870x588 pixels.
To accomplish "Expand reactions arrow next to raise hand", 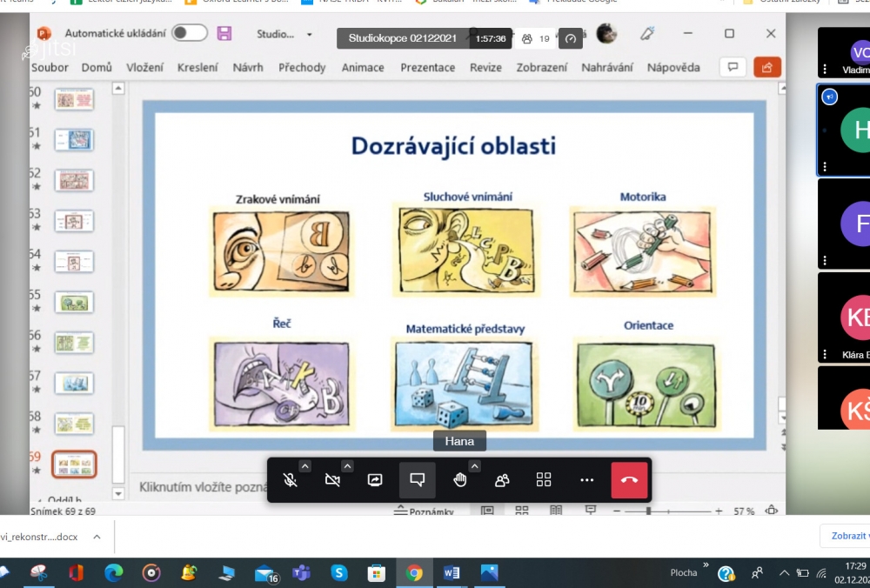I will click(x=474, y=466).
